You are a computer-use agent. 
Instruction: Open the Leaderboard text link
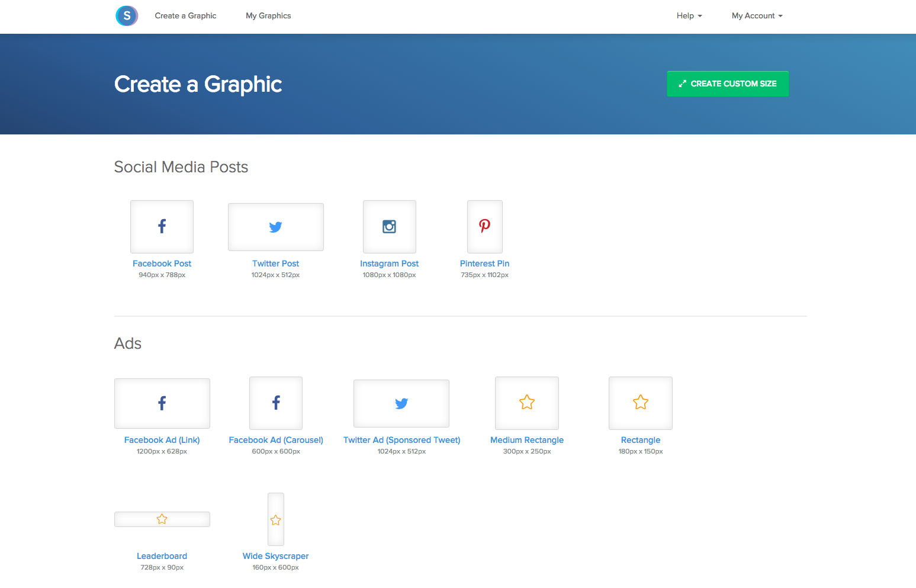coord(162,556)
